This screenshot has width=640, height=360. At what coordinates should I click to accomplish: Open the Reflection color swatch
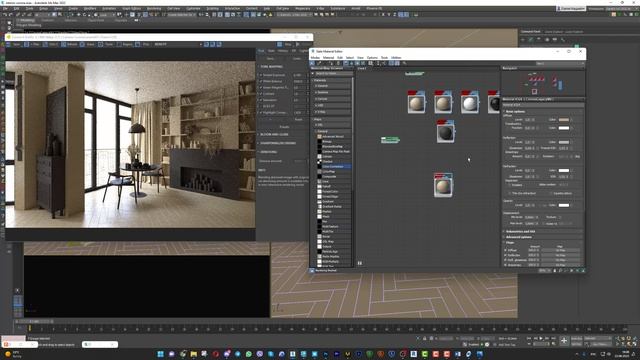click(x=564, y=142)
